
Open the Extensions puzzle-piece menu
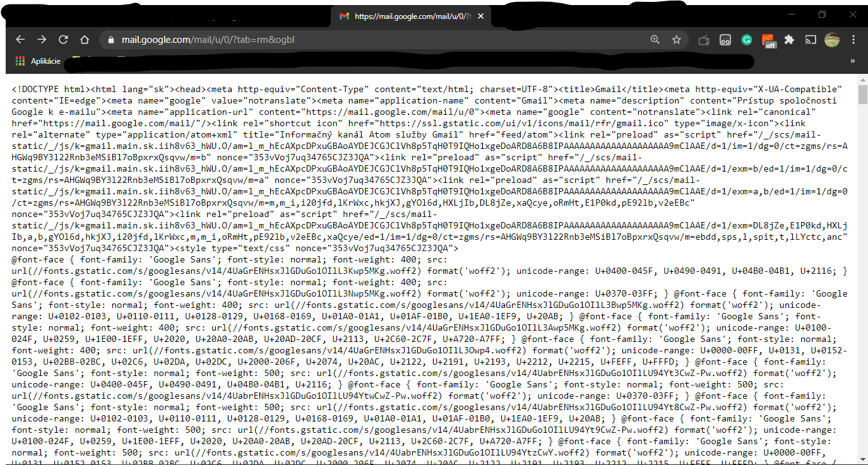pyautogui.click(x=789, y=40)
